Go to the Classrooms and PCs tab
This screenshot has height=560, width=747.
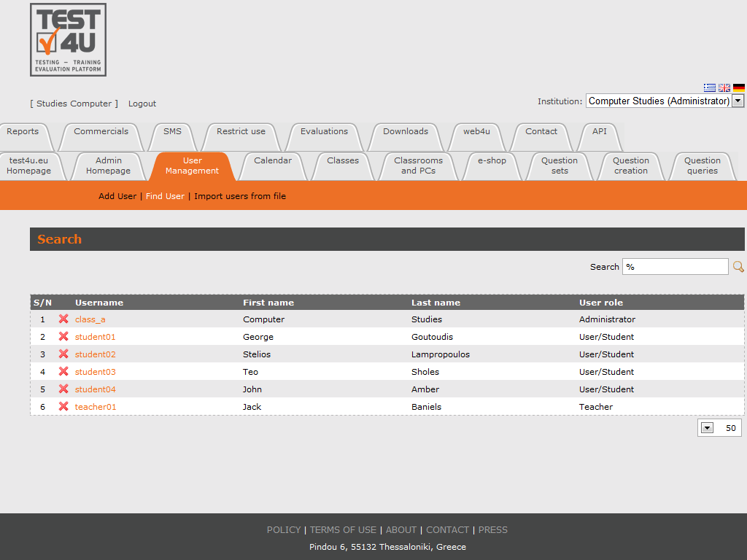pyautogui.click(x=418, y=166)
